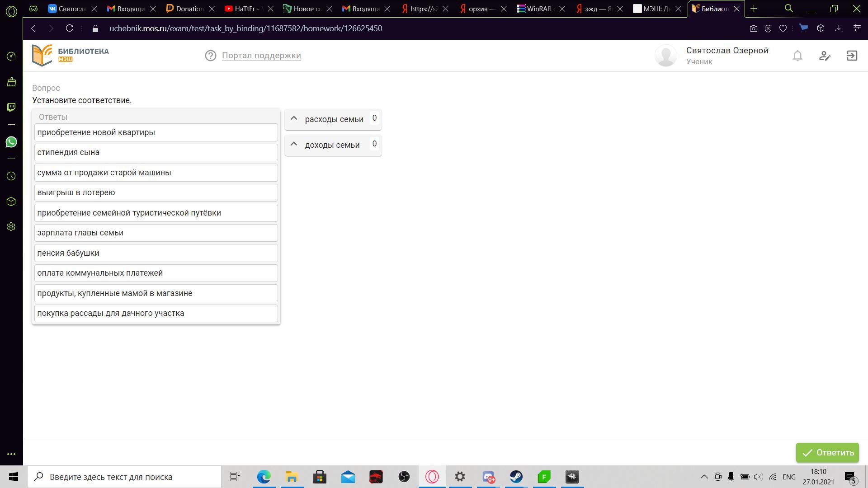
Task: Open Twitch in Opera sidebar
Action: click(x=11, y=107)
